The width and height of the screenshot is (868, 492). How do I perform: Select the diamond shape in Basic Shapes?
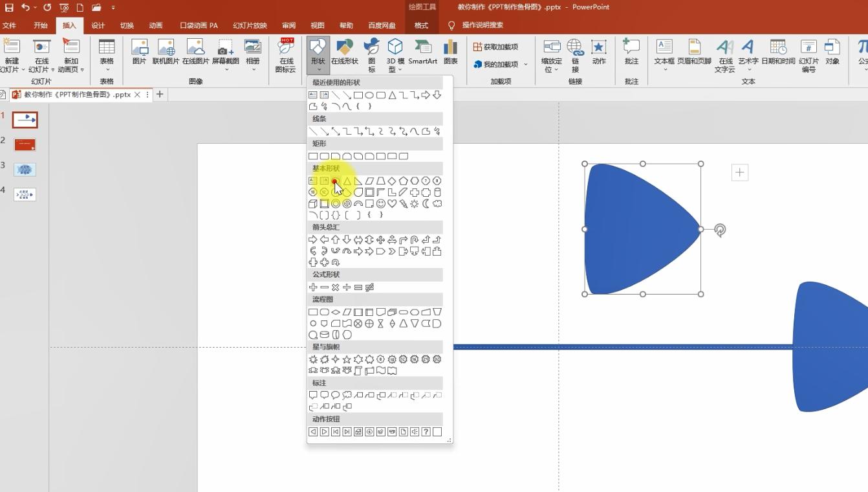392,181
